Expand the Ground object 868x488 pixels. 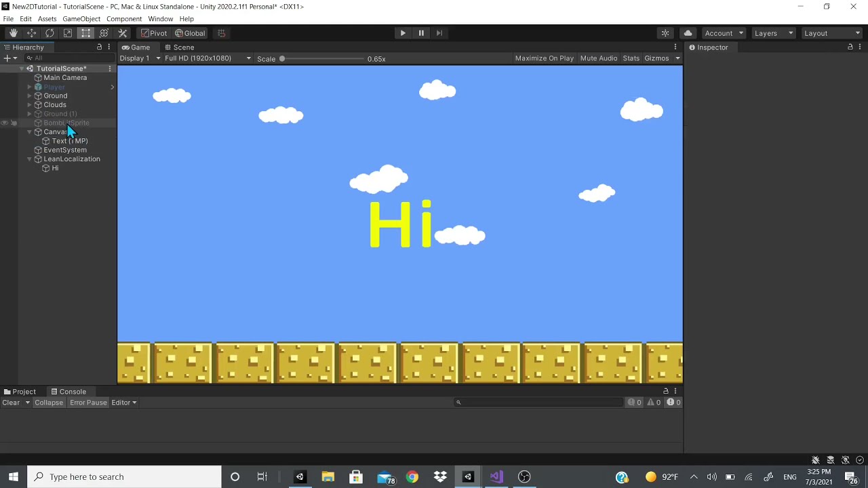[x=29, y=96]
